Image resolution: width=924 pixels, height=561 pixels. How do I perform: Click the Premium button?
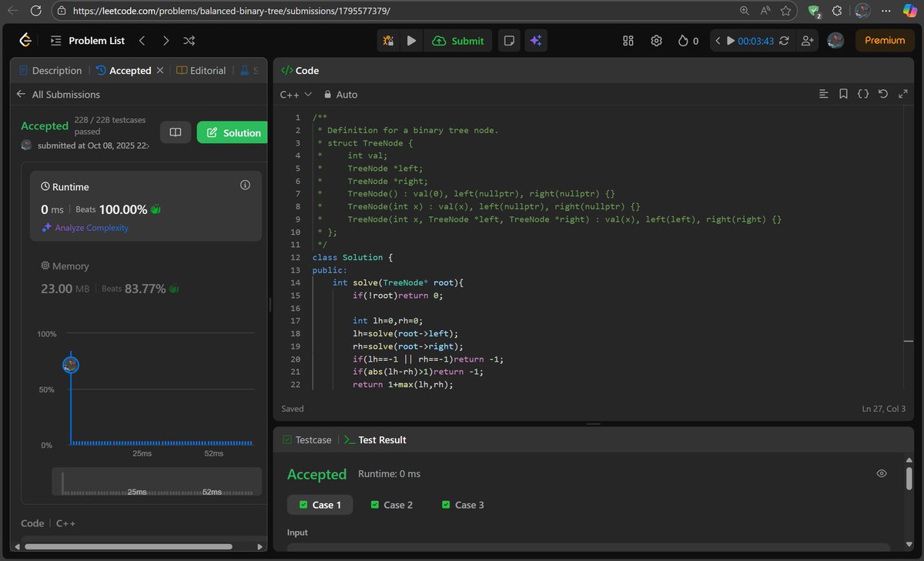(x=885, y=41)
